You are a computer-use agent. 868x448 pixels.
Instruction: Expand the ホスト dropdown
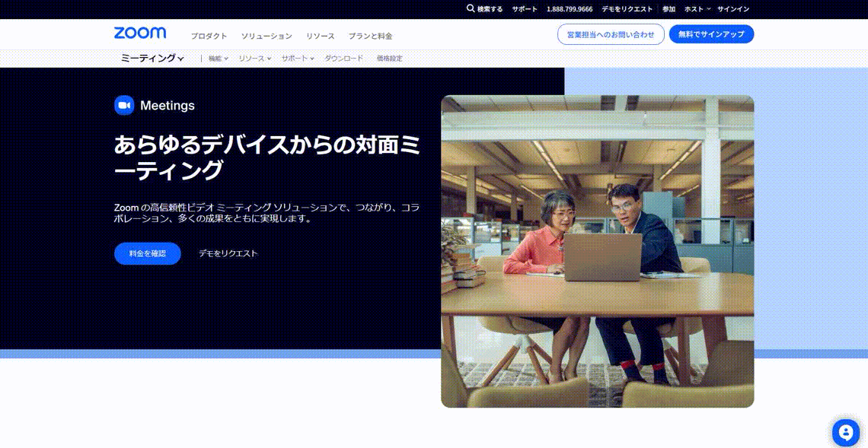pyautogui.click(x=697, y=9)
